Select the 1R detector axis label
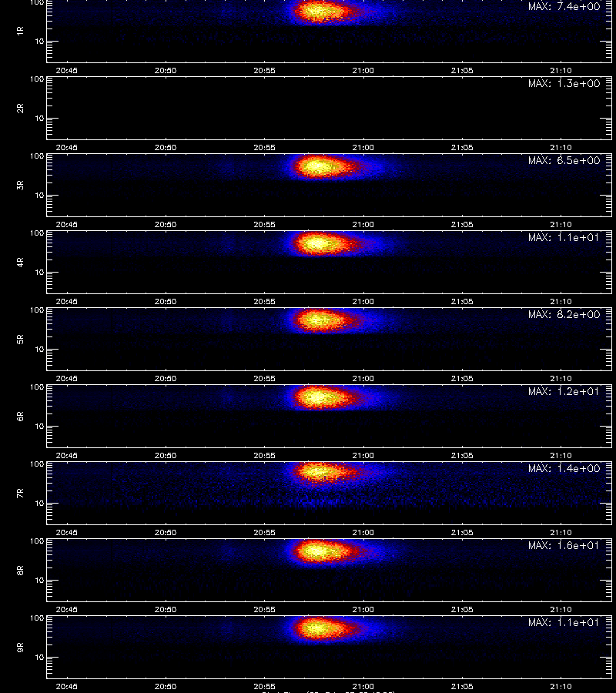This screenshot has width=616, height=693. [x=20, y=31]
